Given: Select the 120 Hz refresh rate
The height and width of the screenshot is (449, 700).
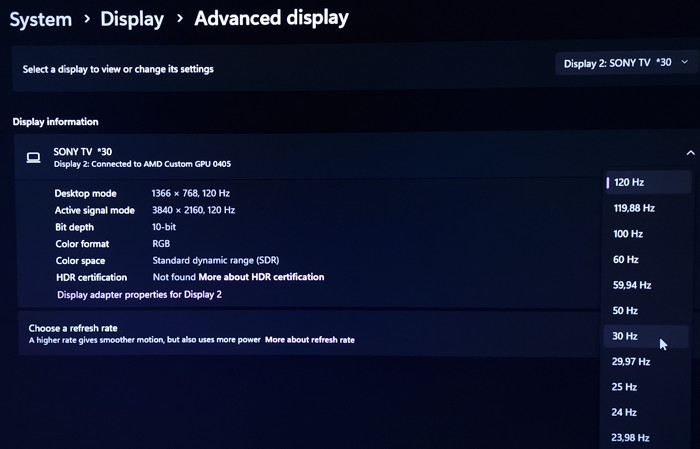Looking at the screenshot, I should (x=628, y=182).
